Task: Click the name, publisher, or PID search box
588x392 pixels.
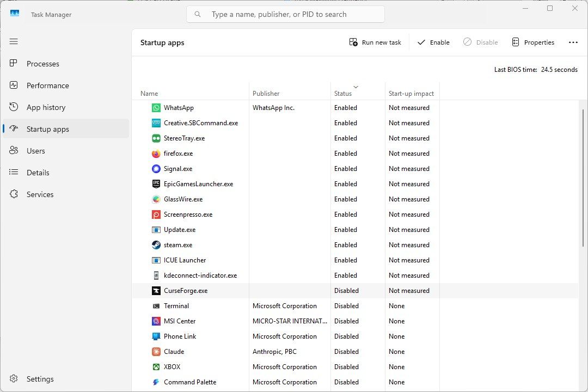Action: [285, 14]
